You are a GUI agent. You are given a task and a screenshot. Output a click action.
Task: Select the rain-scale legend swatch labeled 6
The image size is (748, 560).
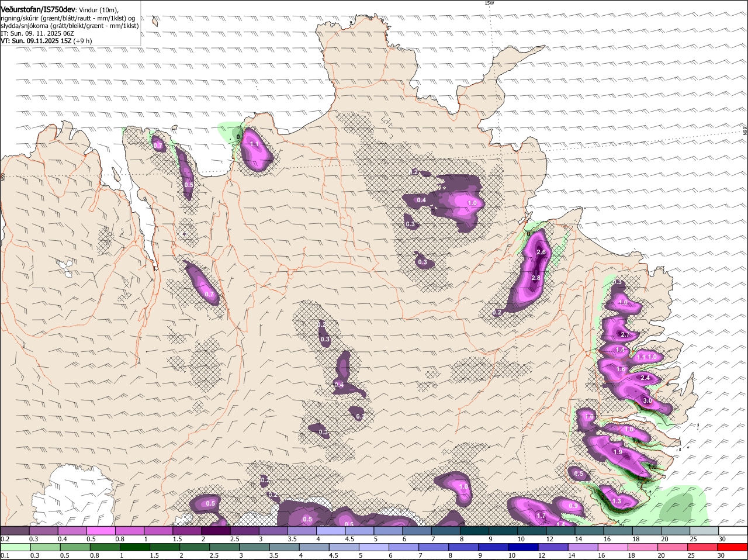[403, 548]
